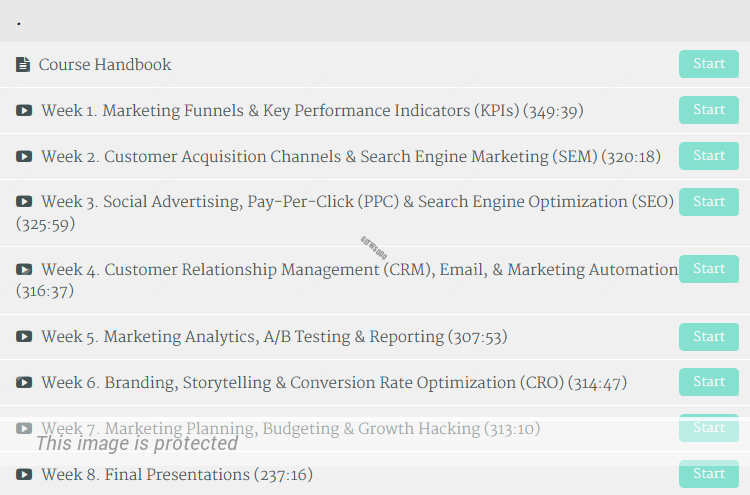This screenshot has width=750, height=495.
Task: Click the video icon for Week 6
Action: (24, 383)
